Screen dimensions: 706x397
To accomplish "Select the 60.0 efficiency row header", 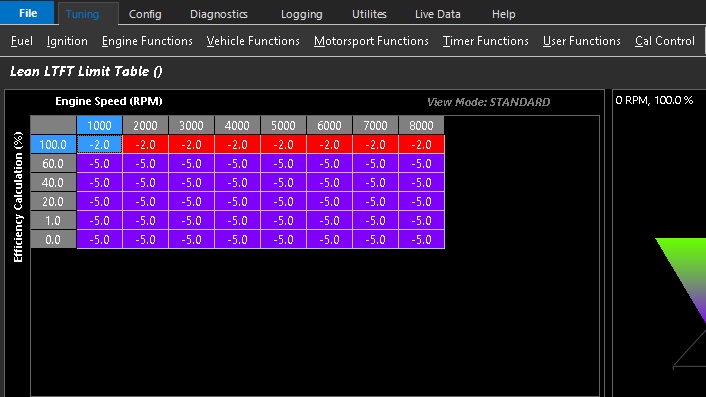I will click(x=53, y=163).
